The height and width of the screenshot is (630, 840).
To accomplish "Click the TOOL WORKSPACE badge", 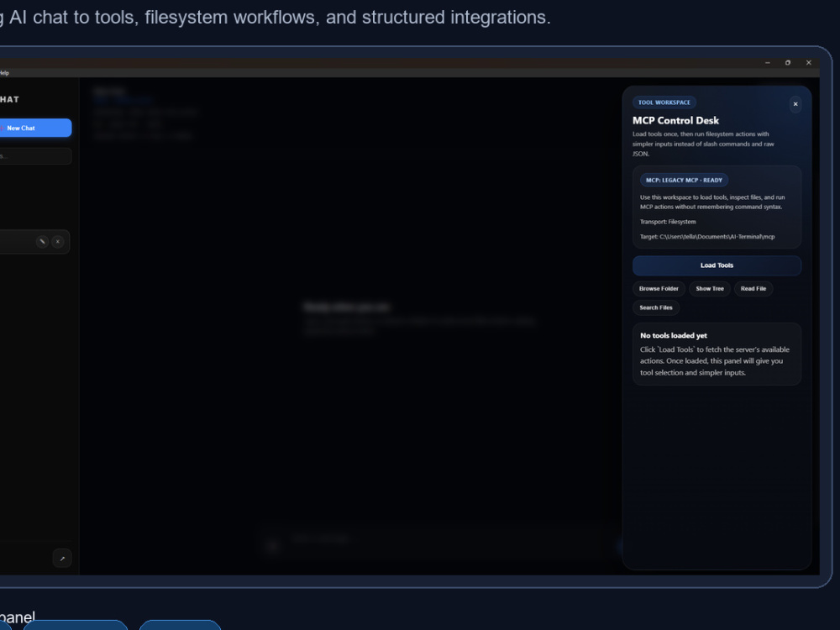I will (x=664, y=102).
